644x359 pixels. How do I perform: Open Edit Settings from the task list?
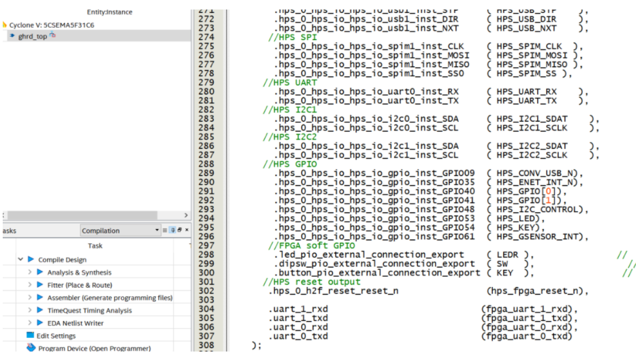[x=57, y=336]
